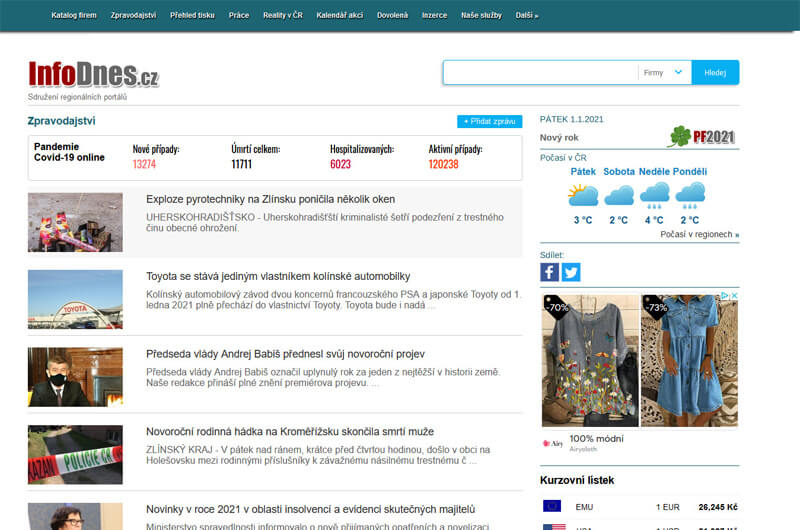The height and width of the screenshot is (530, 800).
Task: Open Toyota kolínské automobilky article headline
Action: (x=278, y=276)
